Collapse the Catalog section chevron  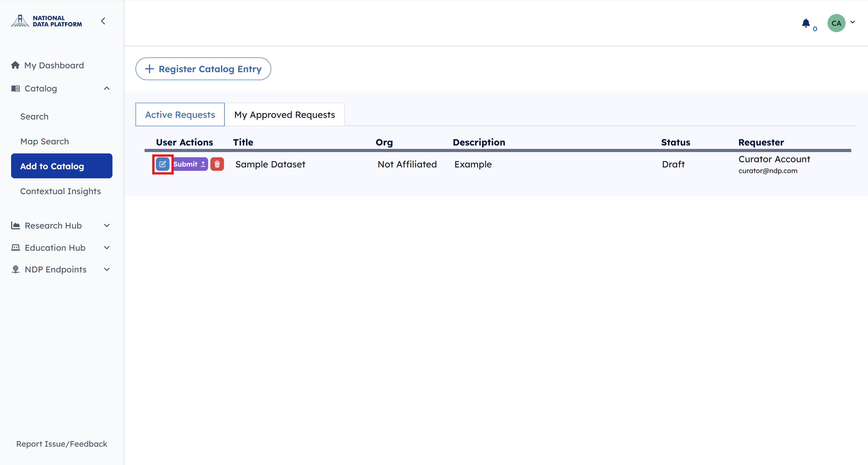pyautogui.click(x=107, y=89)
